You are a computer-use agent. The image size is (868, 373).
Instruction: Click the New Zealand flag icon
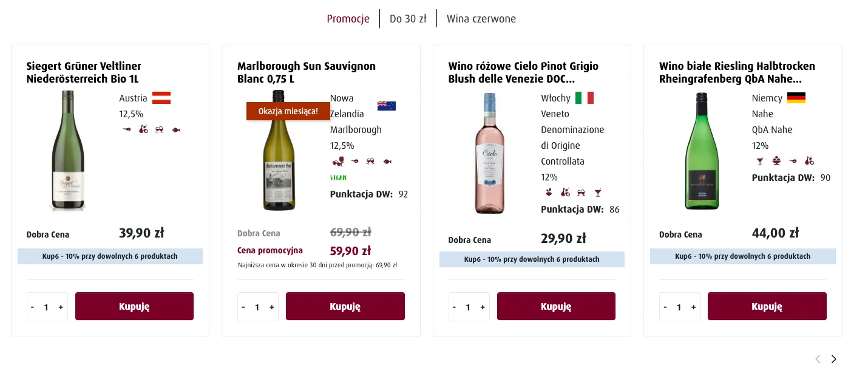point(387,106)
